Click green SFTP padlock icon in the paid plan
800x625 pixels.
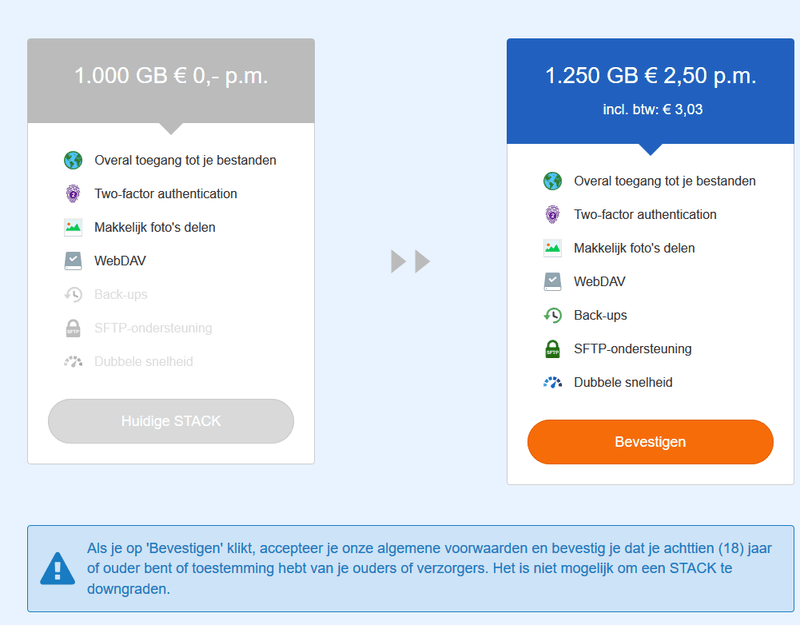click(552, 349)
